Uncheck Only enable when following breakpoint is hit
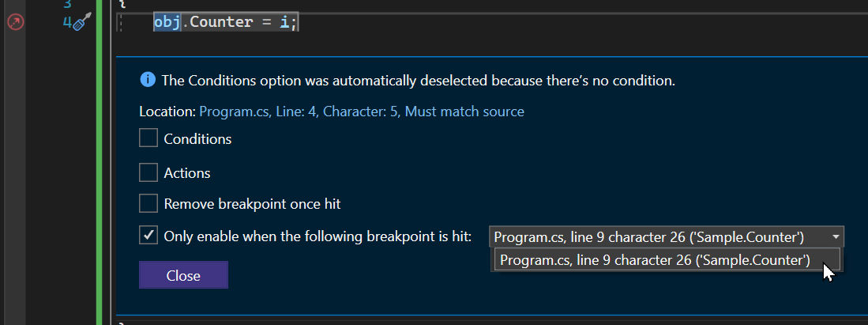This screenshot has width=868, height=325. tap(148, 236)
